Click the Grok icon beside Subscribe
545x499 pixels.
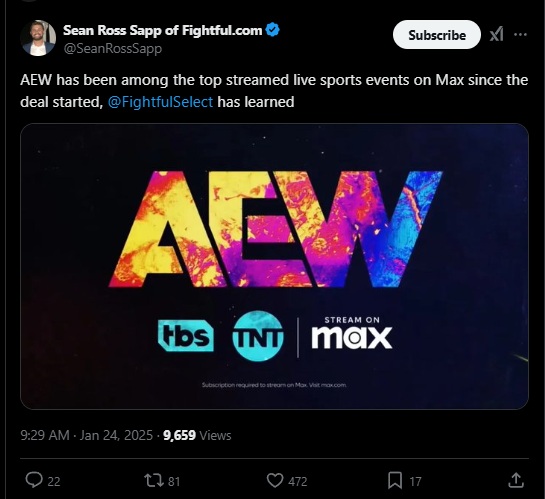click(497, 34)
